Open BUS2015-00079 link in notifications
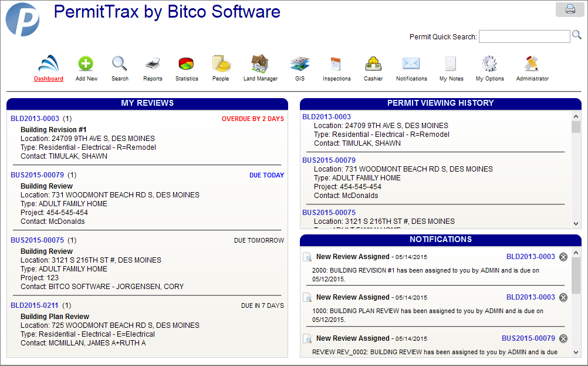588x366 pixels. point(528,338)
